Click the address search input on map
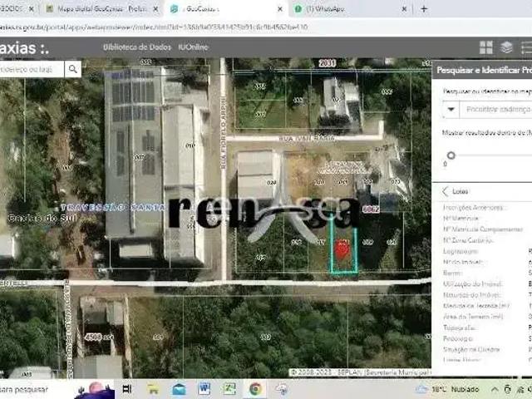 click(x=32, y=69)
